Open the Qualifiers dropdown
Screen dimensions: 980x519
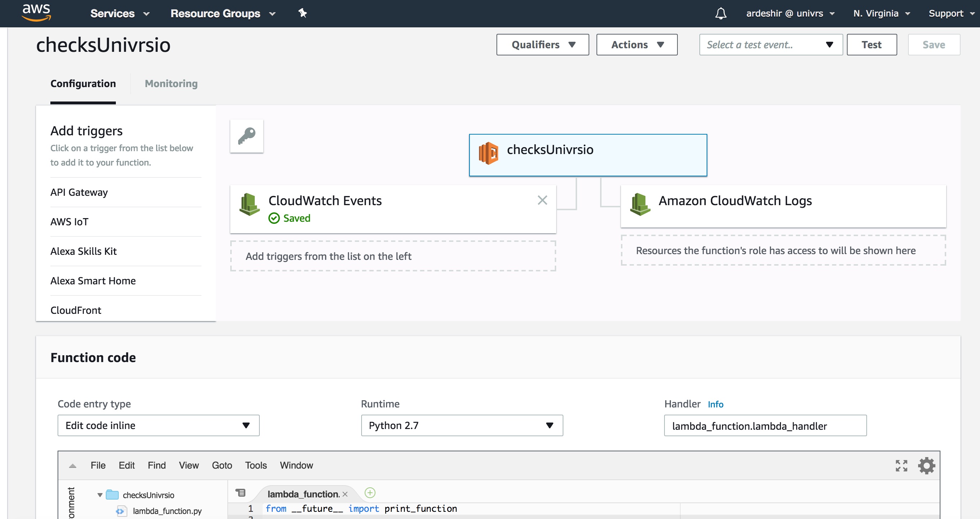pyautogui.click(x=543, y=45)
